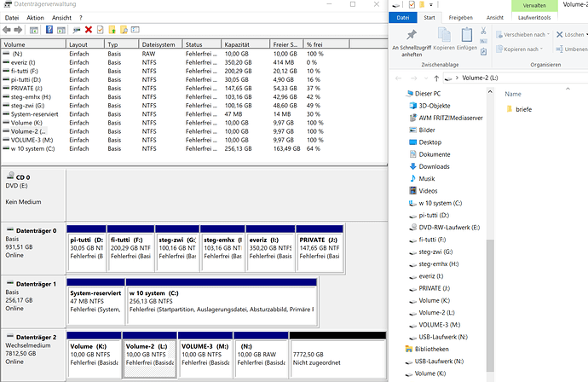The height and width of the screenshot is (382, 588).
Task: Click the Umbenennen icon in ribbon
Action: point(560,49)
